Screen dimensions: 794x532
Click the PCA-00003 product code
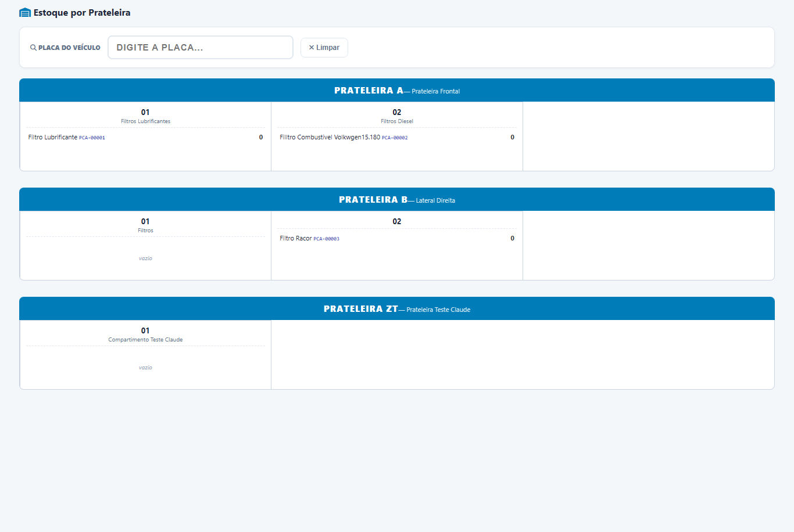(x=326, y=239)
